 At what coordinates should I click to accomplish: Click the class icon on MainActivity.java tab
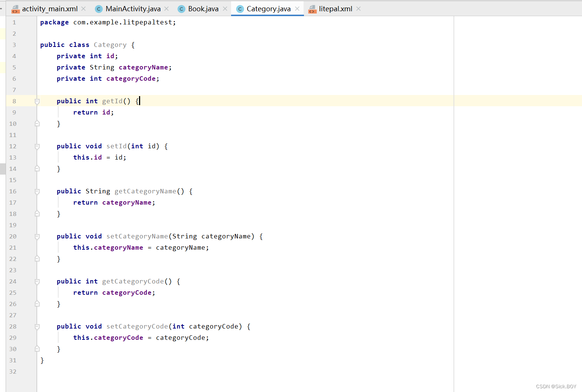tap(99, 9)
